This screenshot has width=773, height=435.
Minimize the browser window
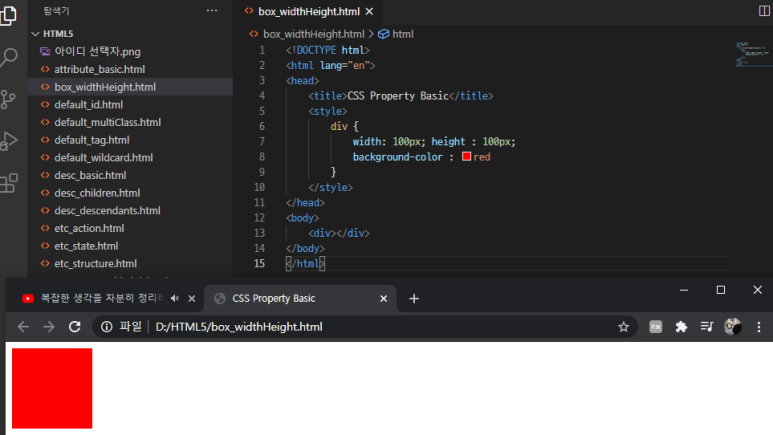coord(684,290)
